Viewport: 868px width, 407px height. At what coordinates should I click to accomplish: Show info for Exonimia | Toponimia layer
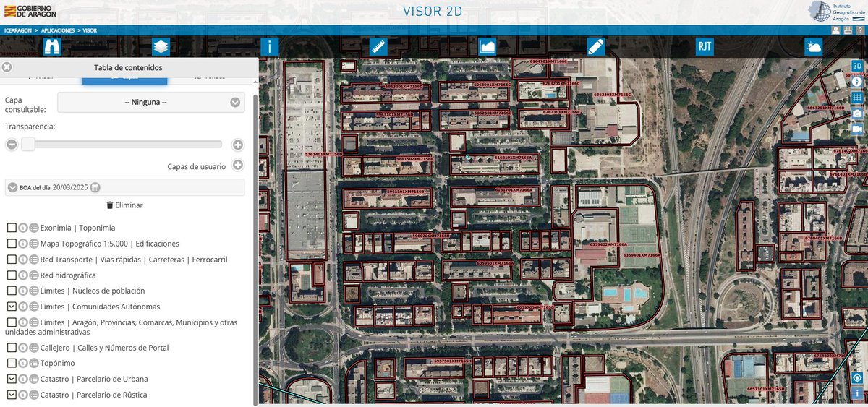(x=22, y=228)
